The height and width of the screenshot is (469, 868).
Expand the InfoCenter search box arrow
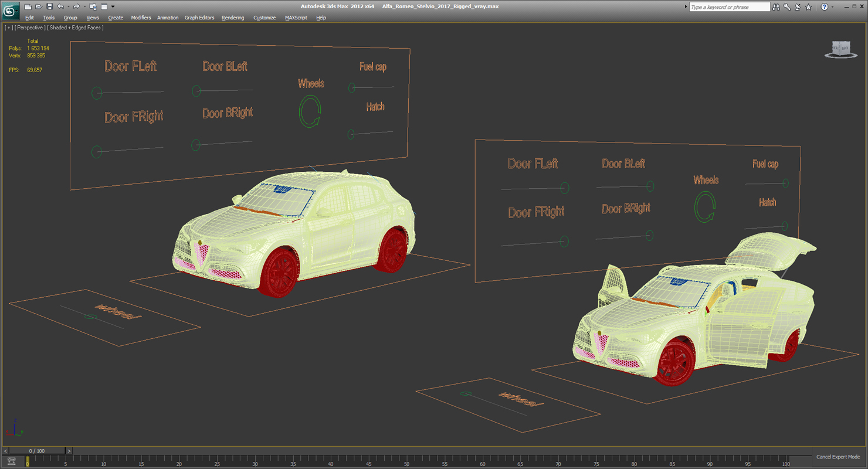686,7
